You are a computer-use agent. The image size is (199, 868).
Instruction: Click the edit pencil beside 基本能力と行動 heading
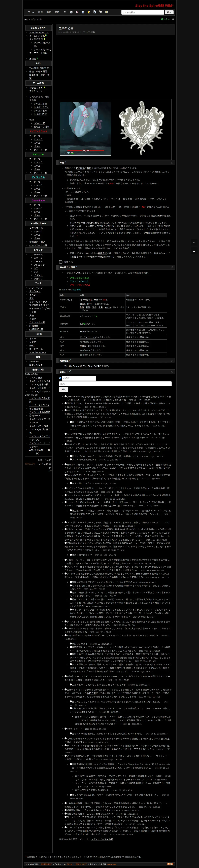tap(76, 267)
